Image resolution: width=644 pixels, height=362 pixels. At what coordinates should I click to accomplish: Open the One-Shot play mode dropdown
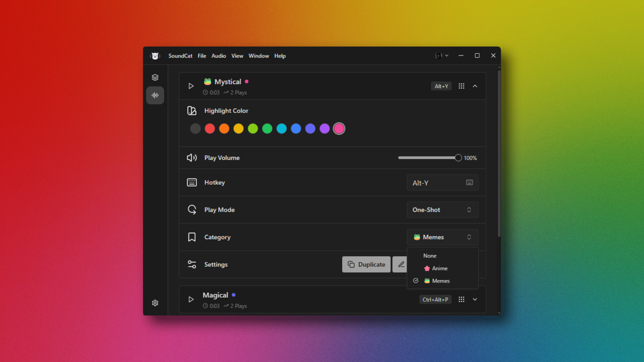[x=442, y=209]
